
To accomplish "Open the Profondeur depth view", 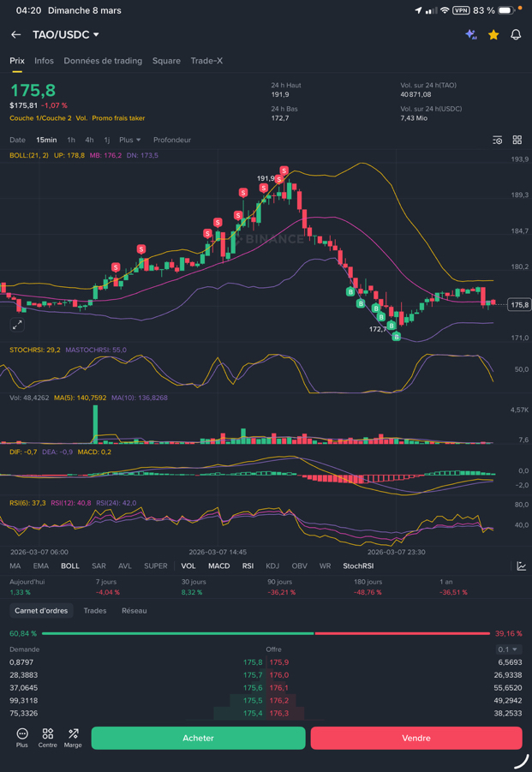I will 172,140.
